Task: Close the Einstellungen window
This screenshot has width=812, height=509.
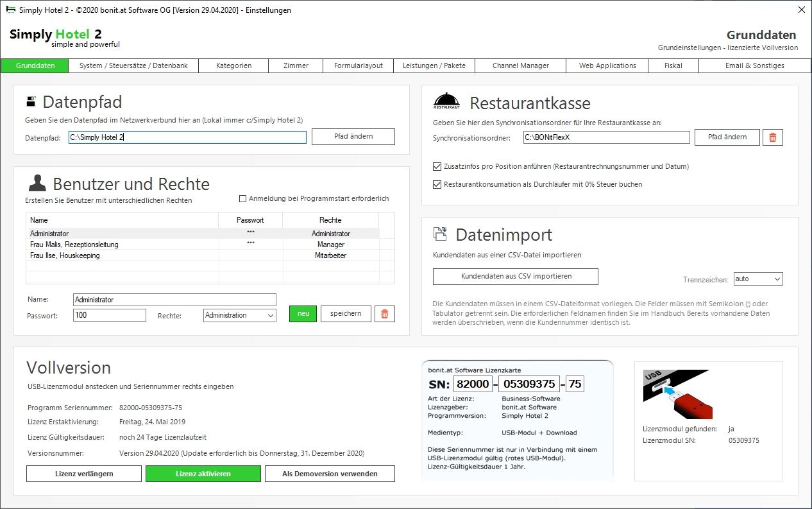Action: 800,10
